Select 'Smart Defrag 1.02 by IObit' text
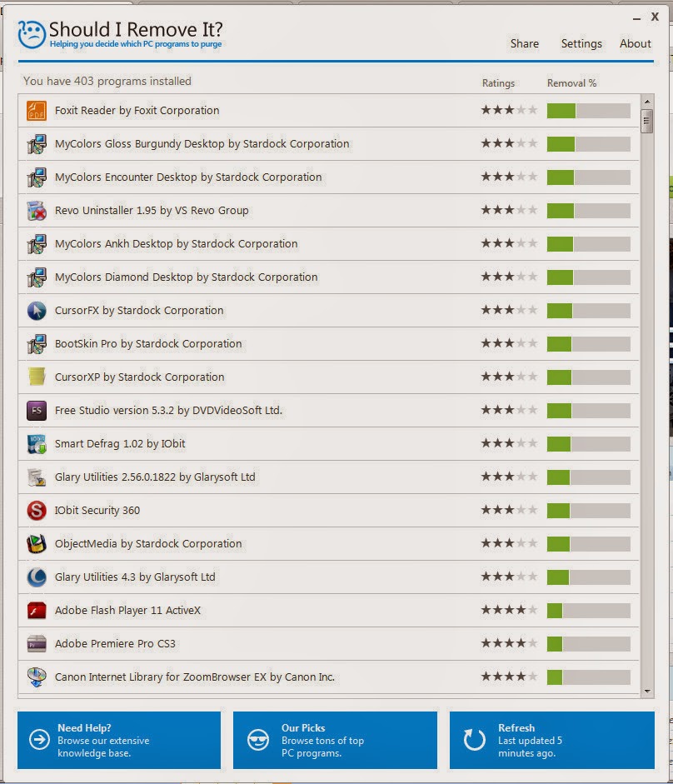This screenshot has width=673, height=784. 120,444
